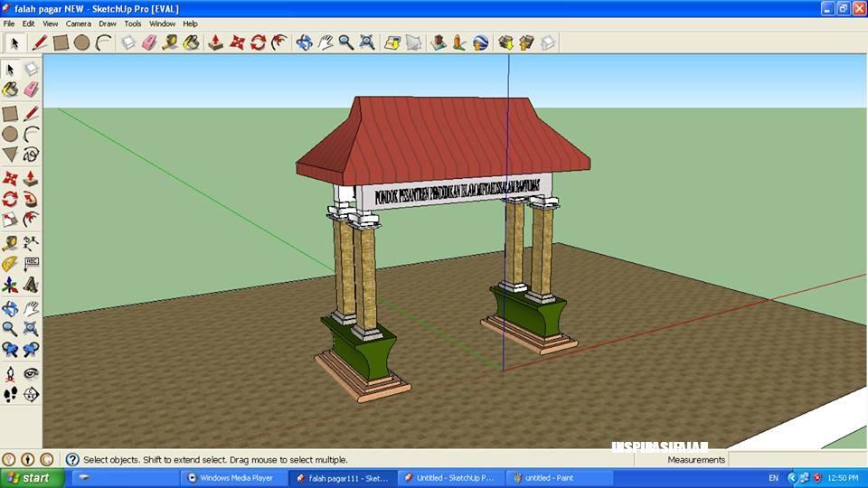This screenshot has height=488, width=868.
Task: Click the EN language indicator in tray
Action: 773,478
